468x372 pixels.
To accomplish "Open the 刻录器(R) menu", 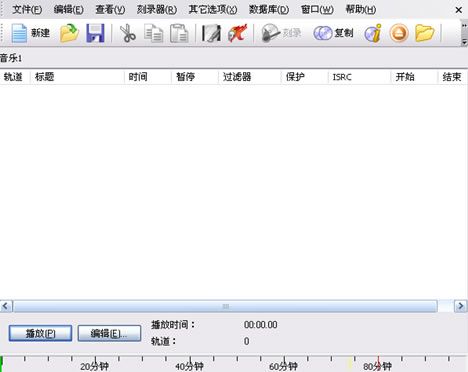I will pos(157,9).
